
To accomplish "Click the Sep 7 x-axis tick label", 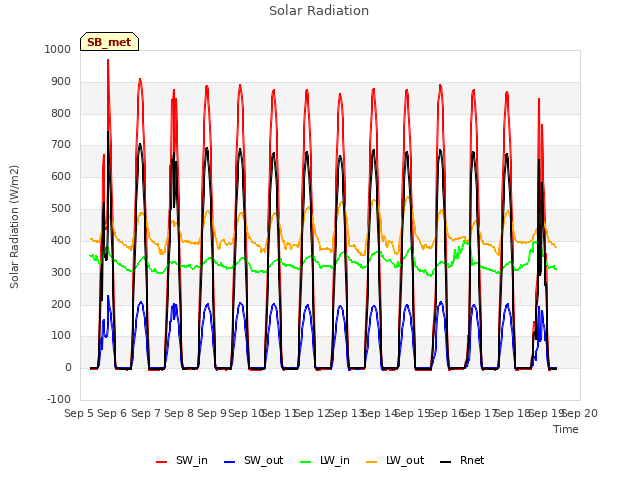I will [146, 413].
